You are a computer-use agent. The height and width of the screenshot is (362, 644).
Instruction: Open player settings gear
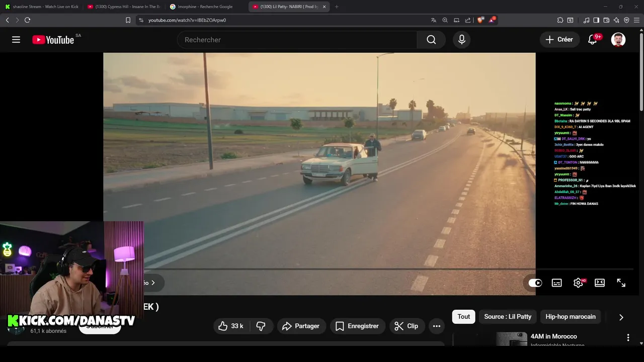[578, 283]
